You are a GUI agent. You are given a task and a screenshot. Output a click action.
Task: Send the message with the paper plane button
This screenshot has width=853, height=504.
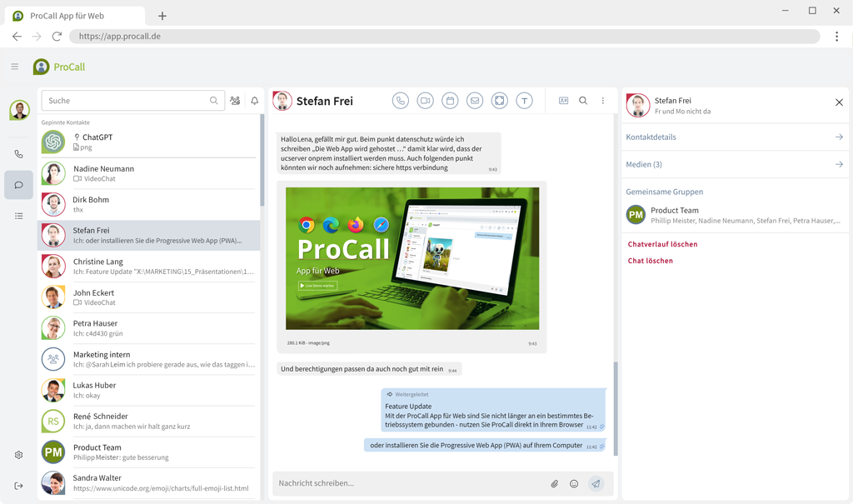pyautogui.click(x=596, y=483)
